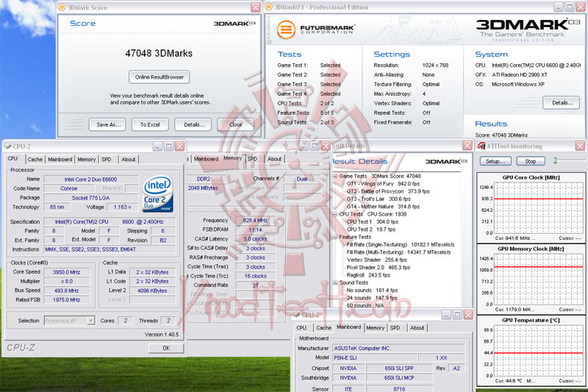The width and height of the screenshot is (588, 392).
Task: Click the Intel Core 2 Duo E6600 name field
Action: pyautogui.click(x=90, y=179)
